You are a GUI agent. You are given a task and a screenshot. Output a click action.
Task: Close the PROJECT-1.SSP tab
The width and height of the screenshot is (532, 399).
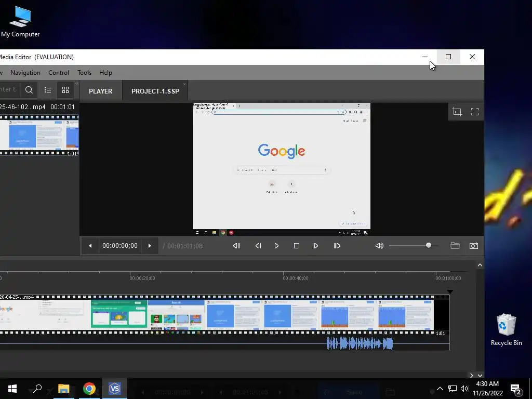coord(184,84)
